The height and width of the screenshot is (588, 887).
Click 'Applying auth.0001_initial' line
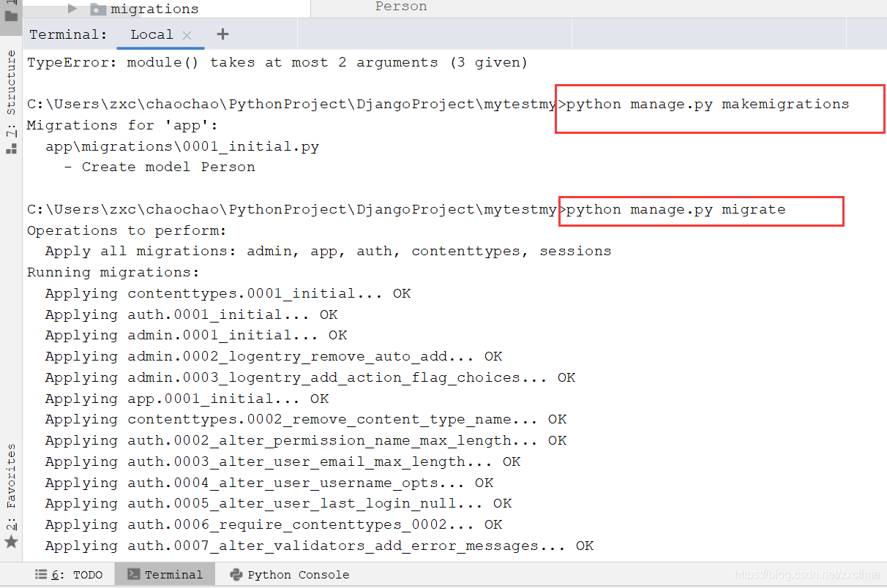click(x=192, y=315)
